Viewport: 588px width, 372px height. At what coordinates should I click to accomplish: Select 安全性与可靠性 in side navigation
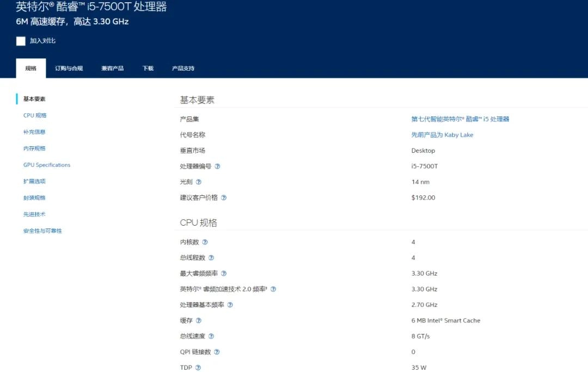coord(42,231)
